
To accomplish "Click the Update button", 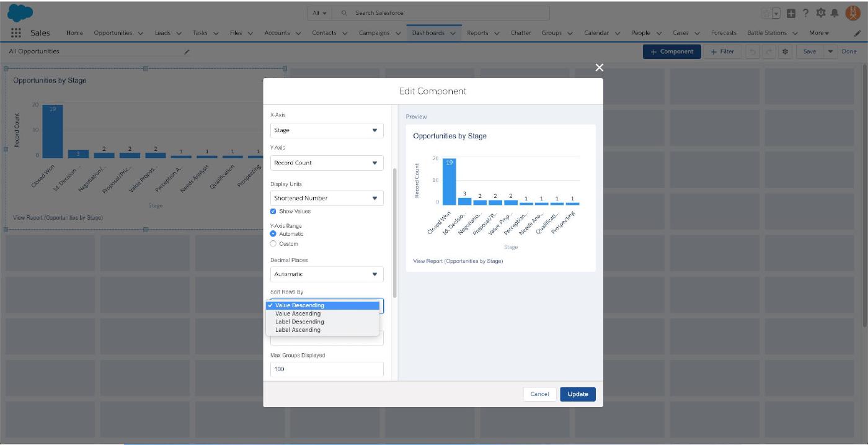I will [577, 394].
